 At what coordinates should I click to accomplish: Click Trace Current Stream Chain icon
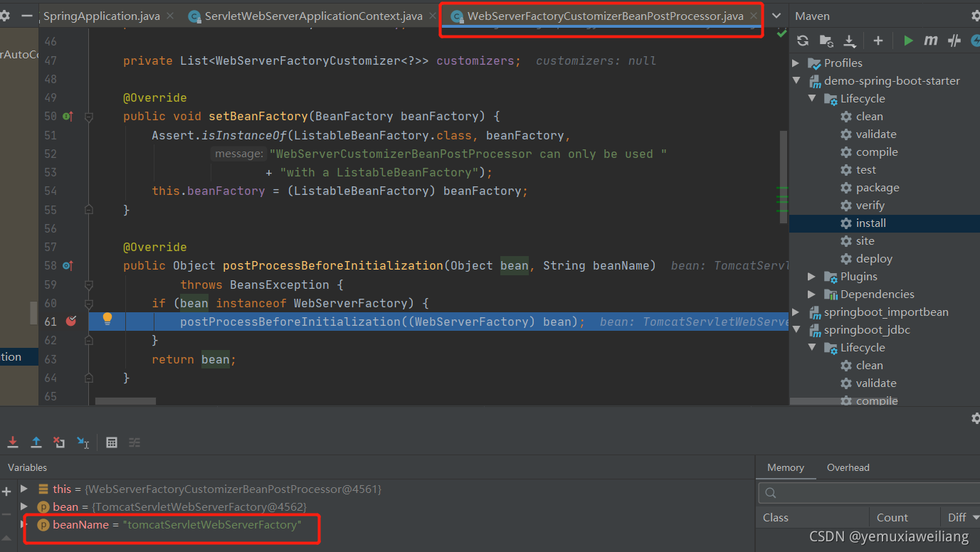[135, 442]
